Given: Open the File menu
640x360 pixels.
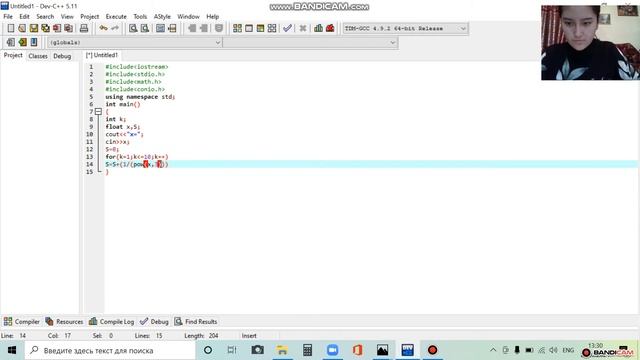Looking at the screenshot, I should tap(8, 17).
